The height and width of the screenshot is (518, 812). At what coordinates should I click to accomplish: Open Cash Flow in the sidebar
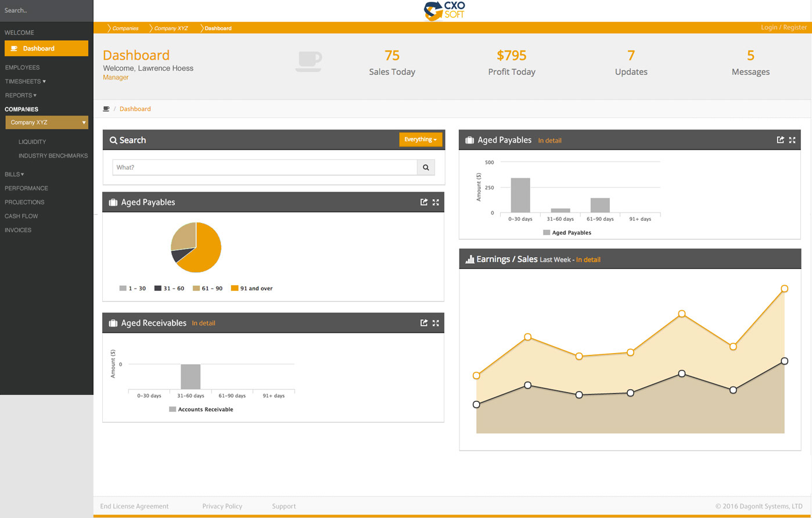(x=21, y=216)
